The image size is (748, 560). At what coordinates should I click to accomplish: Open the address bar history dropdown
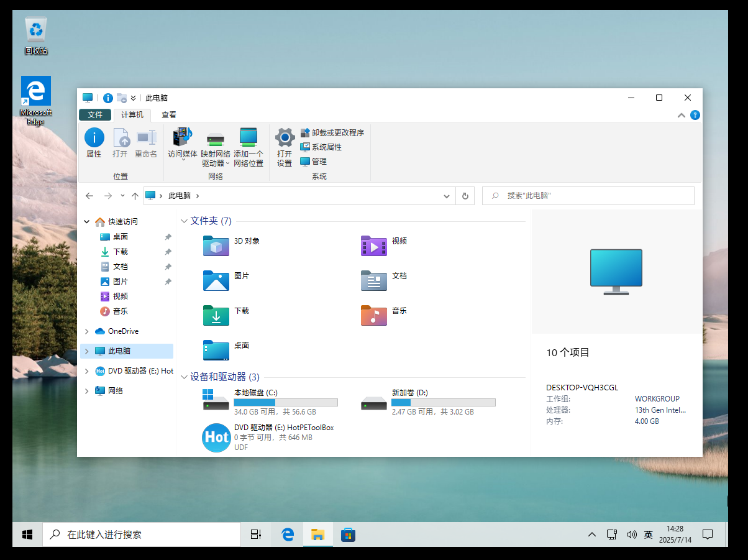tap(447, 196)
